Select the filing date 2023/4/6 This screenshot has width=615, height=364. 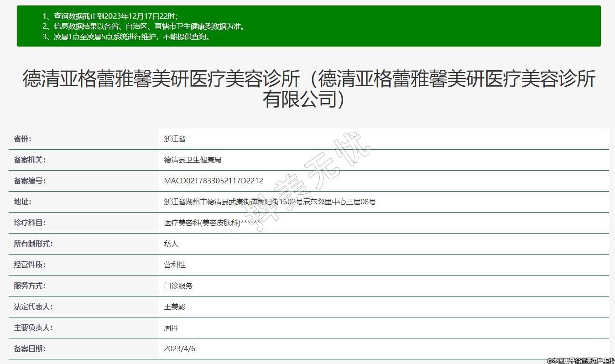(x=179, y=349)
